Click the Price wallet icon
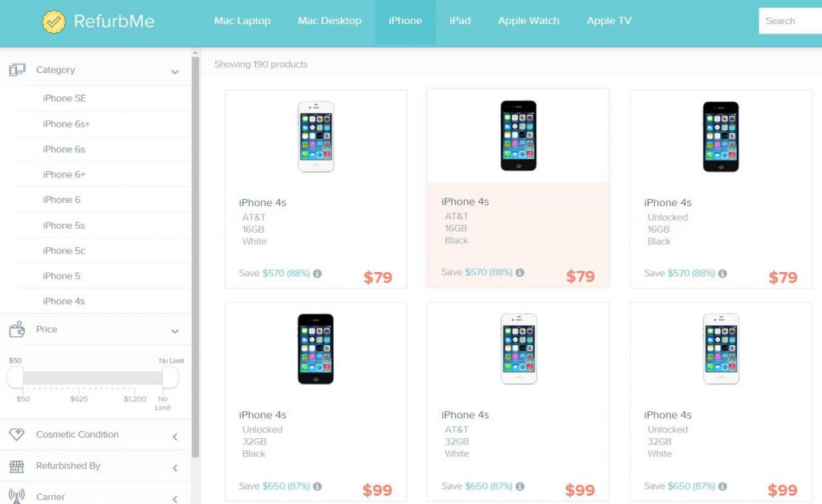 (17, 330)
